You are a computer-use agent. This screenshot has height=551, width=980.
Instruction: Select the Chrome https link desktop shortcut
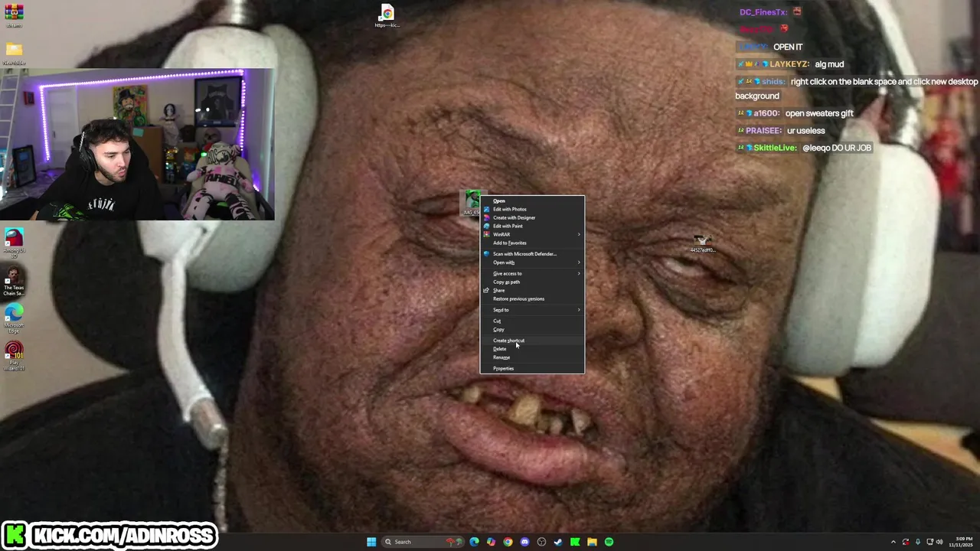point(387,15)
